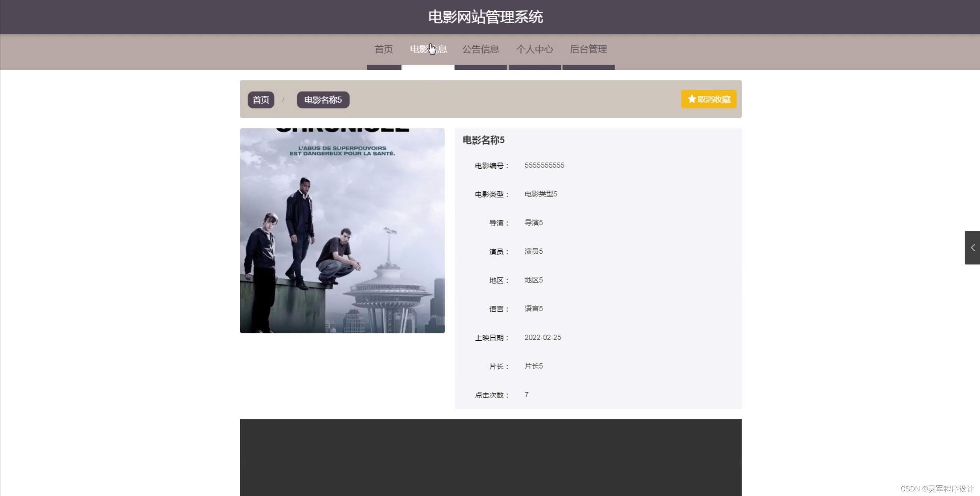Screen dimensions: 980x496
Task: Click the star 取消收藏 button
Action: tap(708, 99)
